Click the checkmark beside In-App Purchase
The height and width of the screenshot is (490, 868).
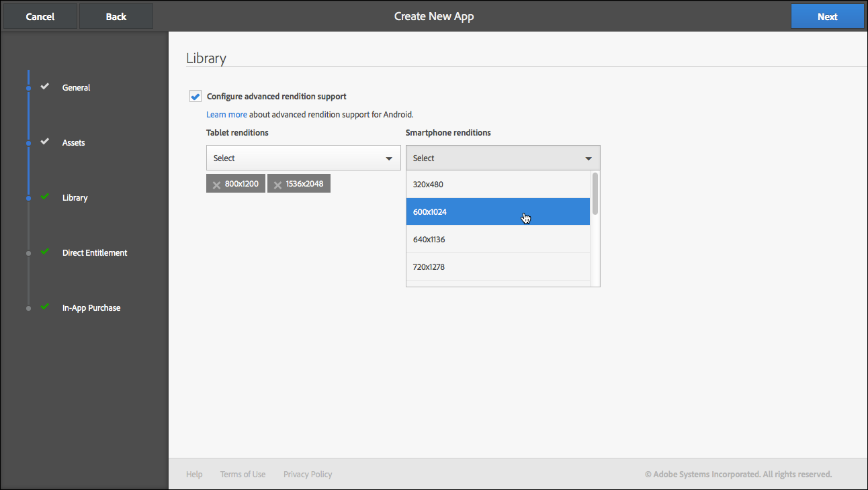44,306
